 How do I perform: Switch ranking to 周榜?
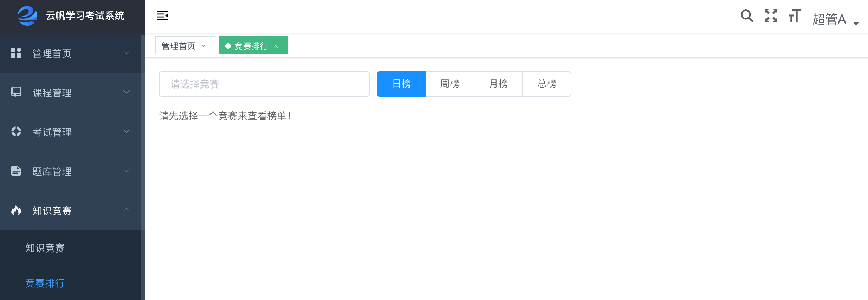[x=450, y=84]
